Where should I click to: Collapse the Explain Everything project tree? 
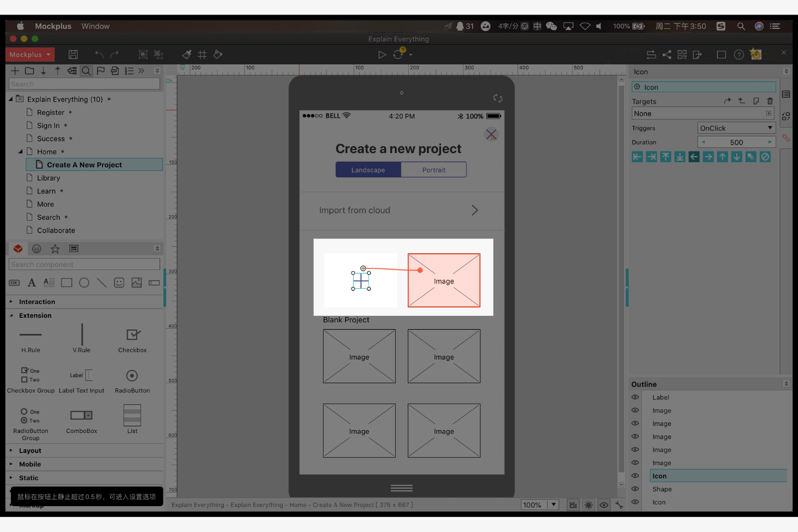point(11,99)
